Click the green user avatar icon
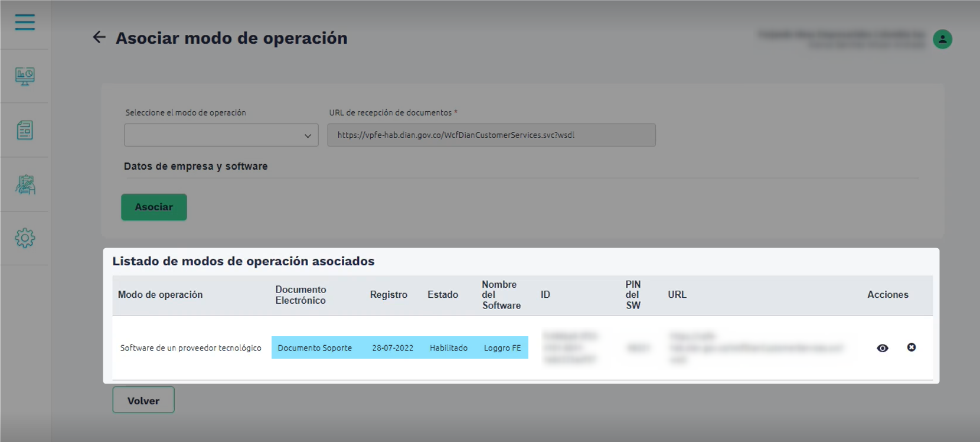980x442 pixels. point(942,39)
